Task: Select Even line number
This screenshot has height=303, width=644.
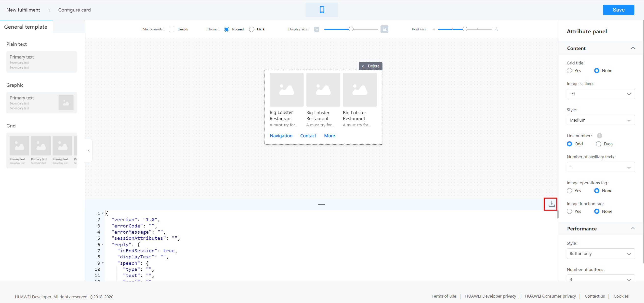Action: (x=599, y=144)
